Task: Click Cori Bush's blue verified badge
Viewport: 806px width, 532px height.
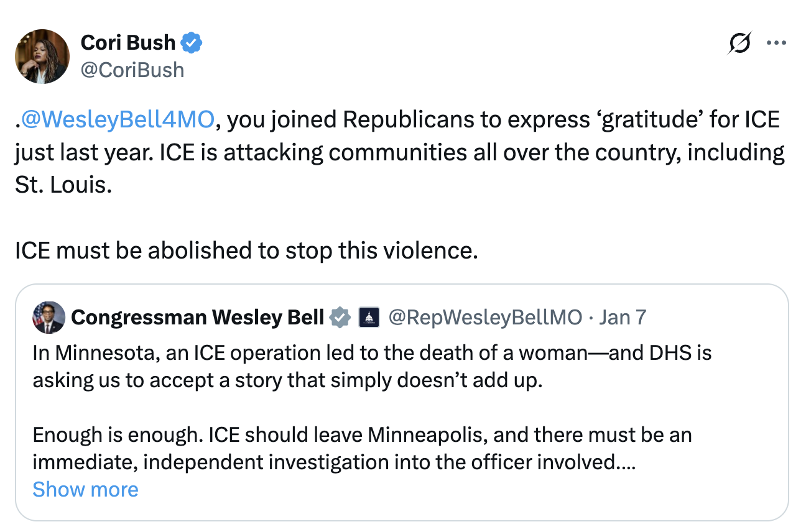Action: coord(192,42)
